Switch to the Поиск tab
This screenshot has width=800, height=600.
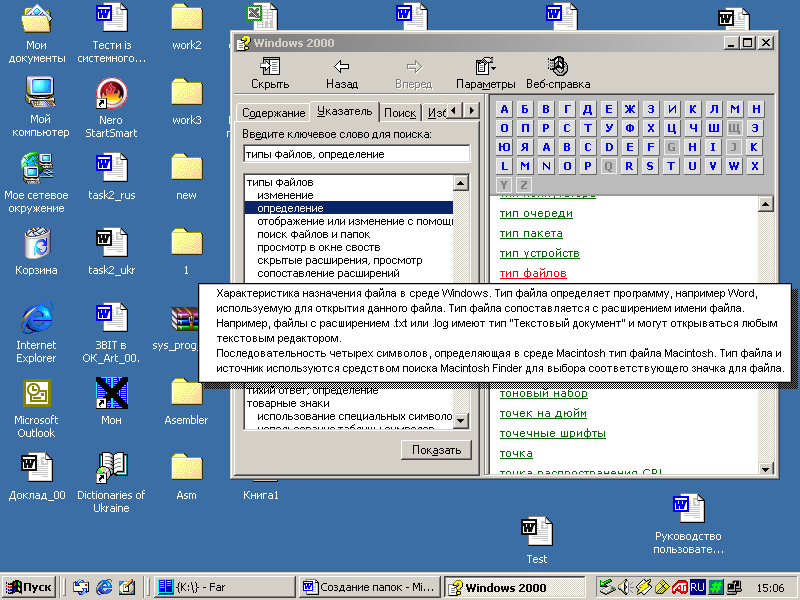pos(399,113)
